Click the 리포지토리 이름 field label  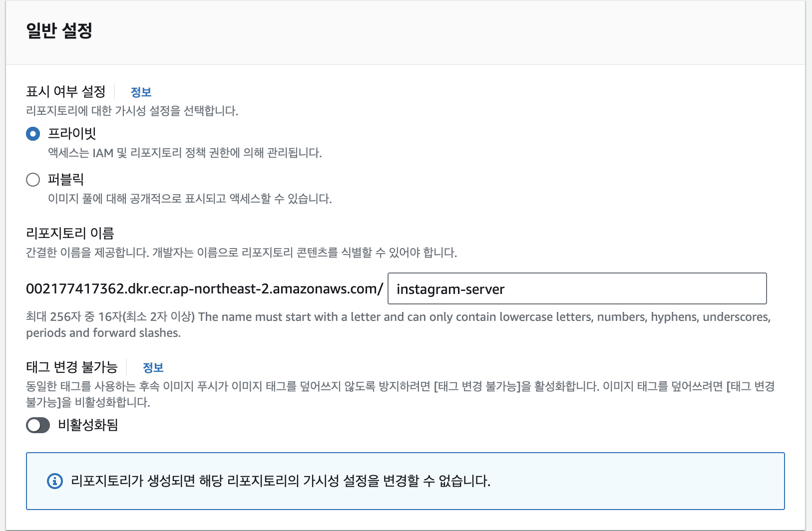coord(70,233)
